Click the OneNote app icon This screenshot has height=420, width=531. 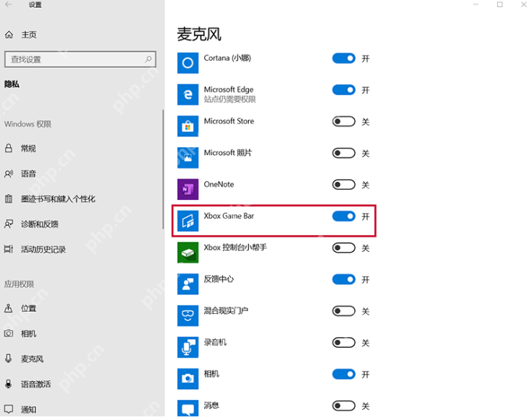point(188,189)
